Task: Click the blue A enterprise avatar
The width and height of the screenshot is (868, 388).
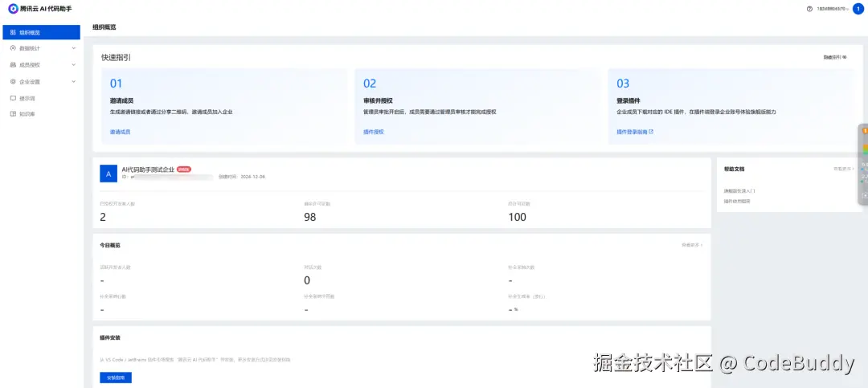Action: tap(108, 174)
